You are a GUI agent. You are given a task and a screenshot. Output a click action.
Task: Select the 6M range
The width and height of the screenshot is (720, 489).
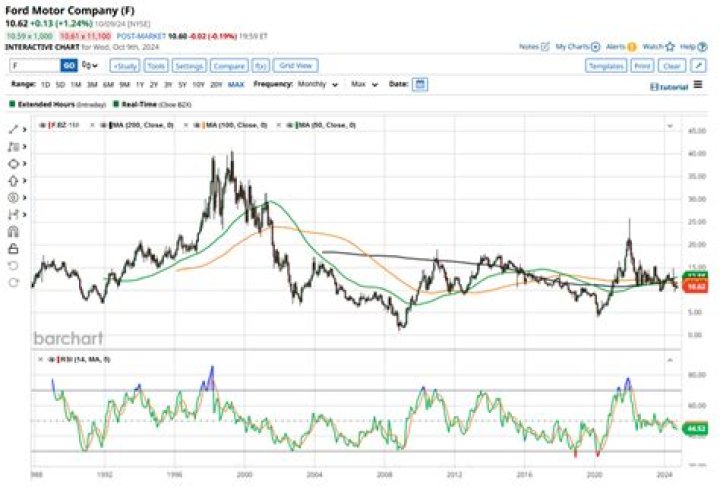tap(108, 85)
